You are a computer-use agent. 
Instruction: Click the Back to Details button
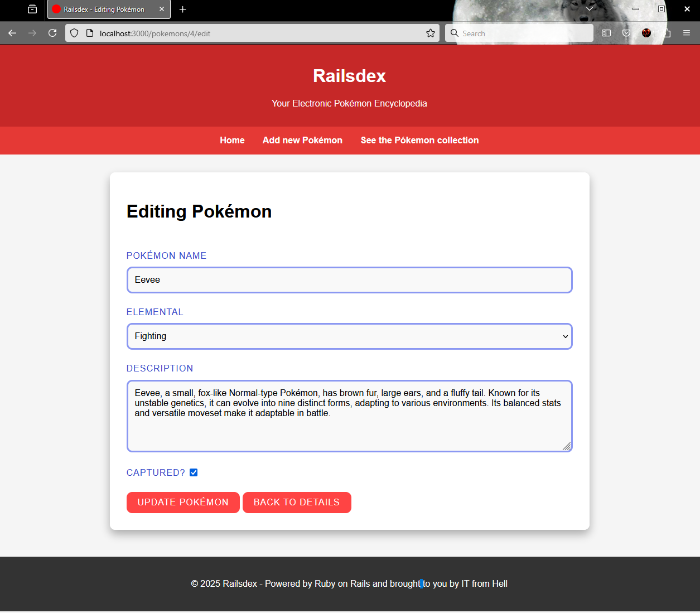pos(297,503)
